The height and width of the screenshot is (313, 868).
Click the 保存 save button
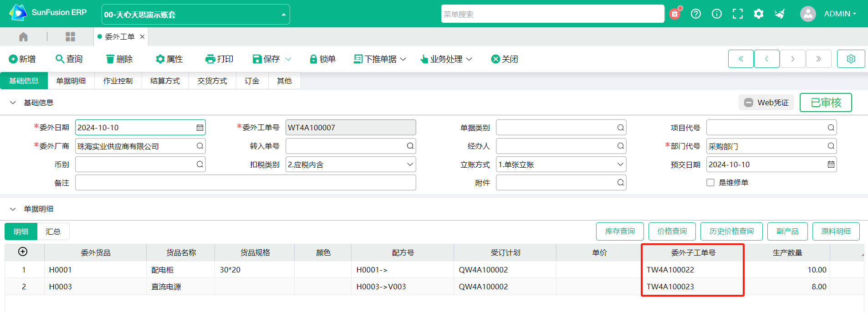point(266,59)
